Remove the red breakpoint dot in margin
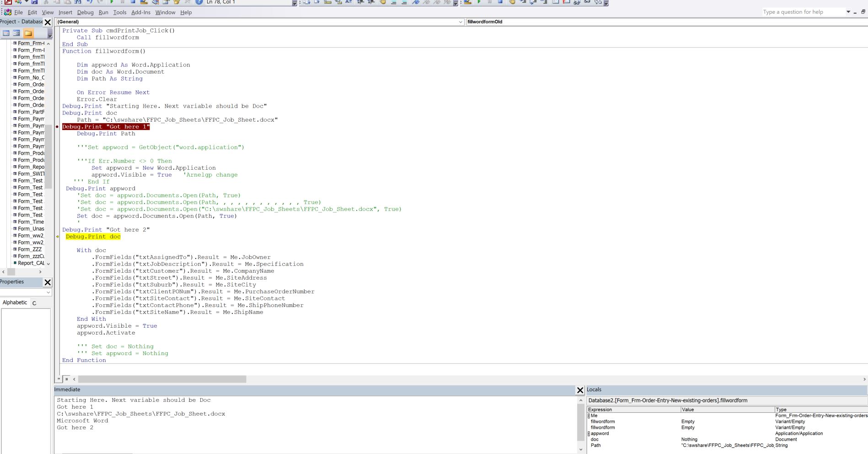Image resolution: width=868 pixels, height=454 pixels. (57, 127)
